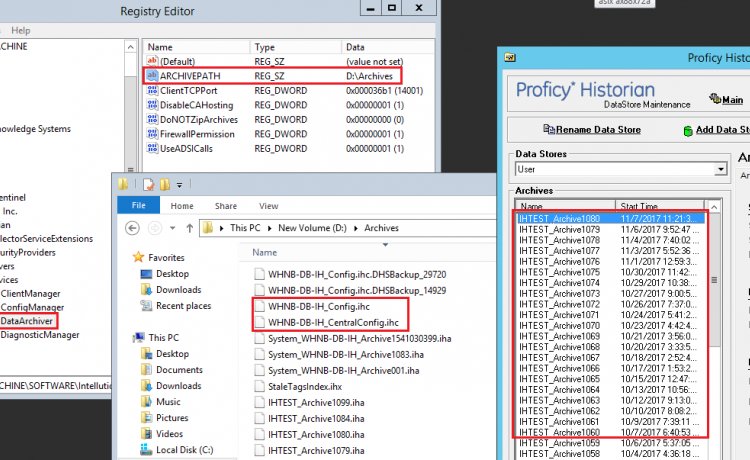The image size is (750, 460).
Task: Select IHTEST_Archive1070 in Archives list
Action: (x=560, y=325)
